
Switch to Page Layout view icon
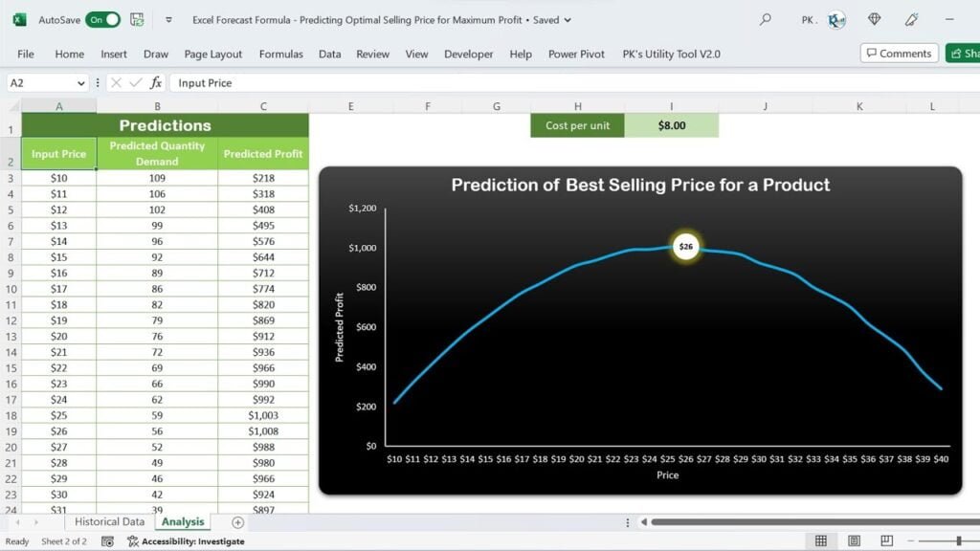coord(853,541)
